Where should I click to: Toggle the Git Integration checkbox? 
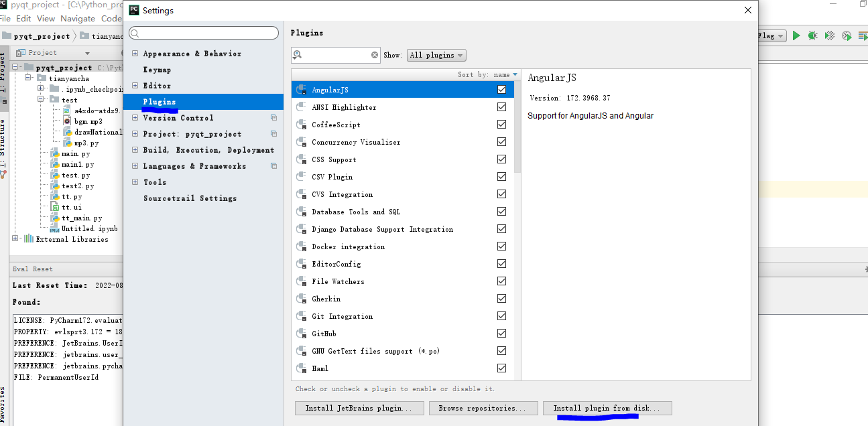click(501, 315)
